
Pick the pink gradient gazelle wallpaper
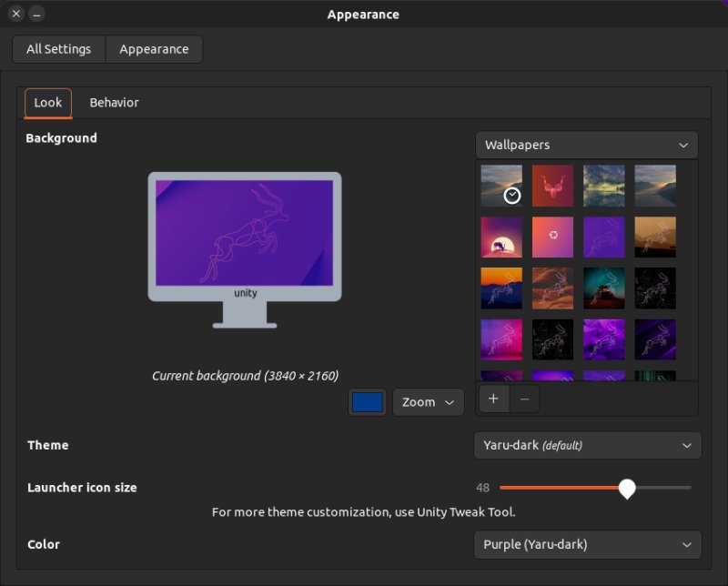pos(501,339)
